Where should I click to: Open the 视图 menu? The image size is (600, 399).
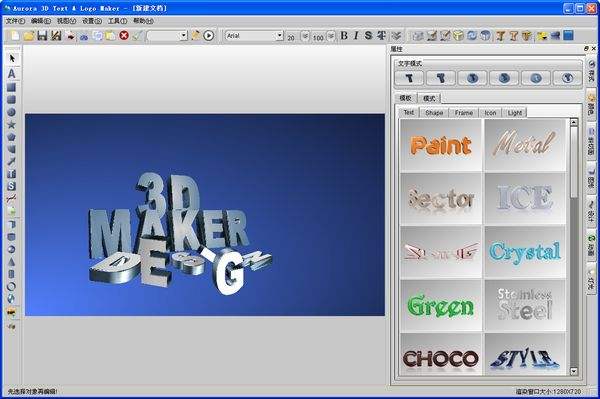(x=66, y=21)
